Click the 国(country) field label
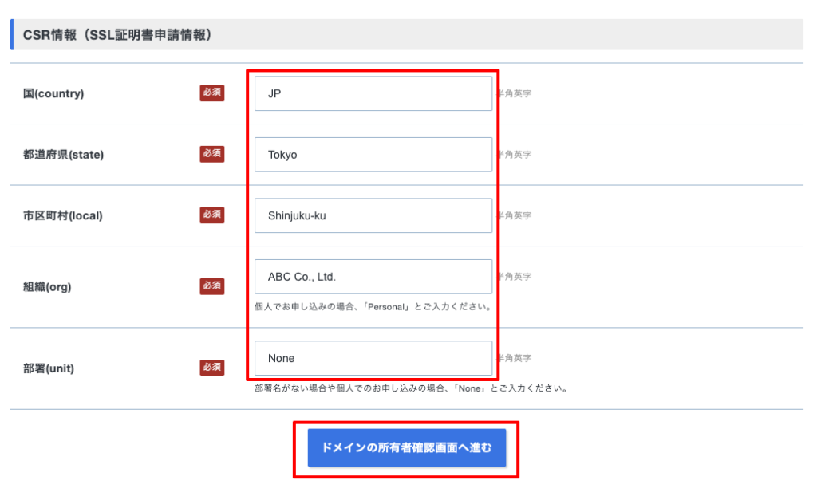817x504 pixels. pyautogui.click(x=53, y=94)
